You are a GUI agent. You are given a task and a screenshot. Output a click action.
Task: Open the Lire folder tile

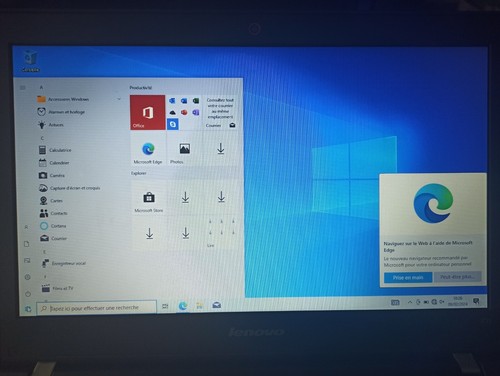[x=221, y=232]
